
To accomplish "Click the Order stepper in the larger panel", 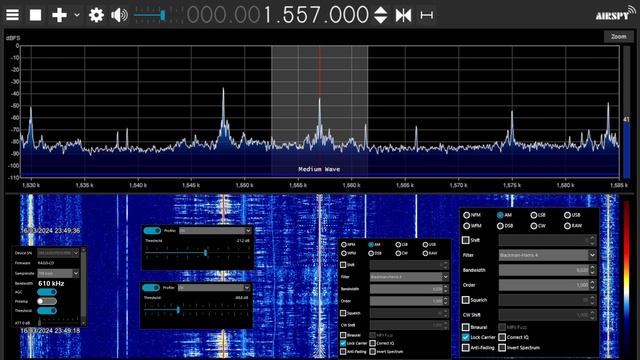I will tap(592, 285).
